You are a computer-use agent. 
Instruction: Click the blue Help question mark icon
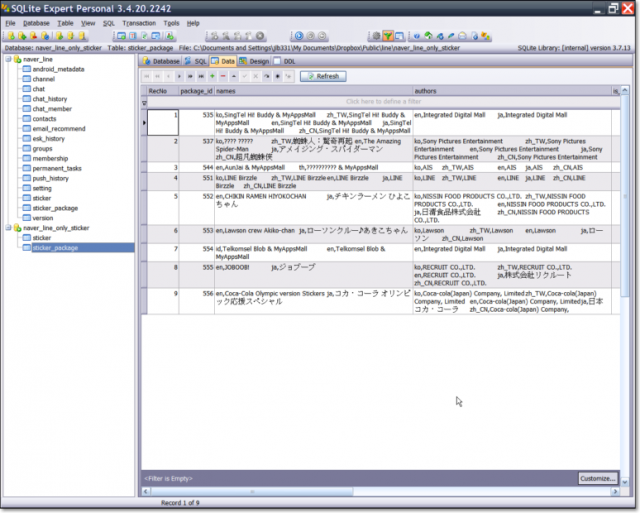(416, 36)
